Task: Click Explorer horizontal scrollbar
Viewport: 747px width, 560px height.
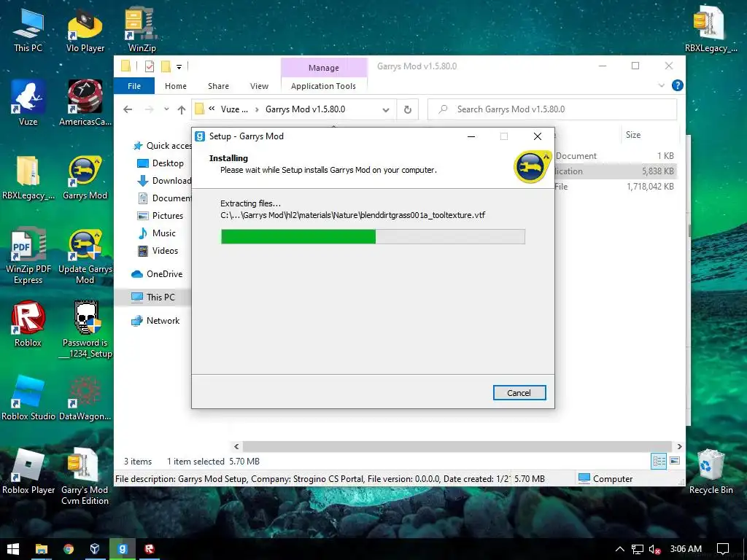Action: (457, 447)
